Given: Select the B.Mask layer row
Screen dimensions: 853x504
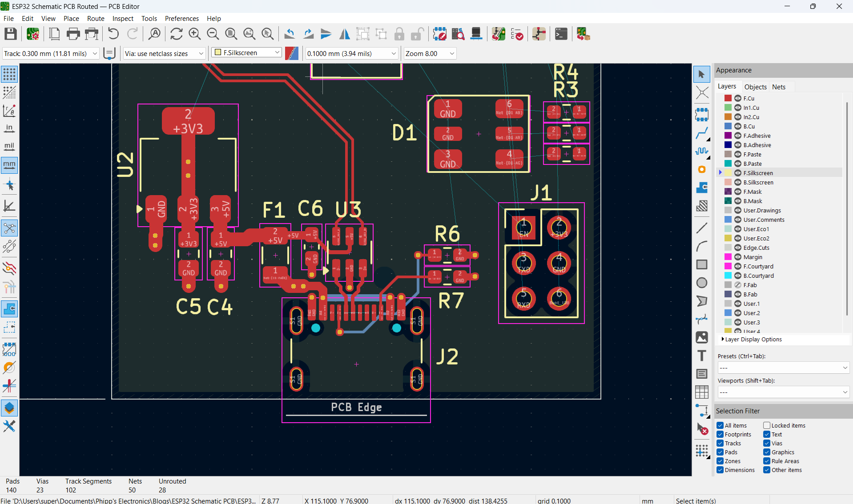Looking at the screenshot, I should tap(781, 201).
